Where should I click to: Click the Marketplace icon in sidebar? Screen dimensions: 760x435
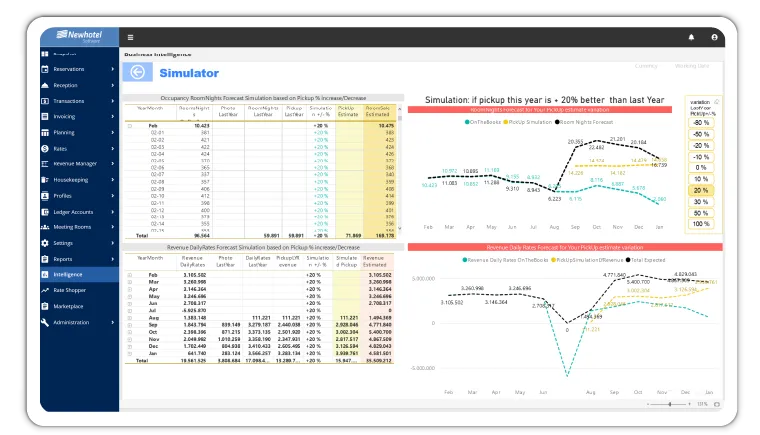45,306
